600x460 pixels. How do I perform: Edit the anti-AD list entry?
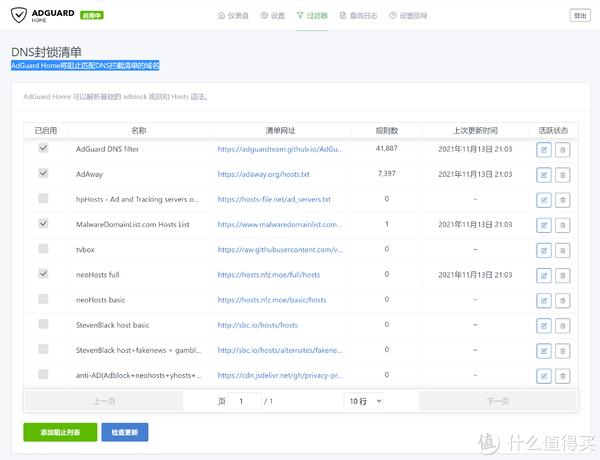(x=544, y=376)
